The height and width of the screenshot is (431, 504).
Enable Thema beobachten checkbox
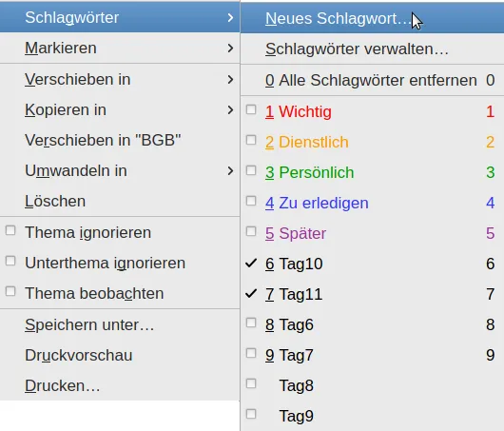click(x=10, y=291)
